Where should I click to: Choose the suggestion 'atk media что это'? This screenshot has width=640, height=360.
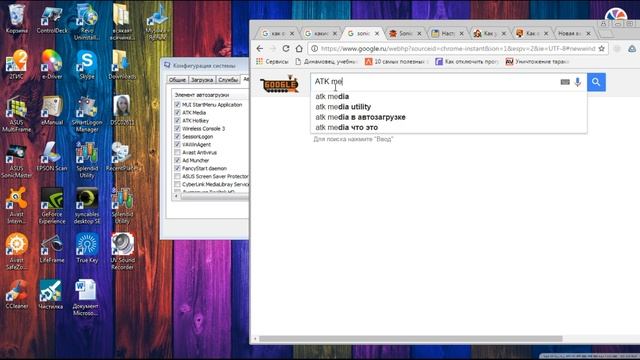[x=449, y=127]
